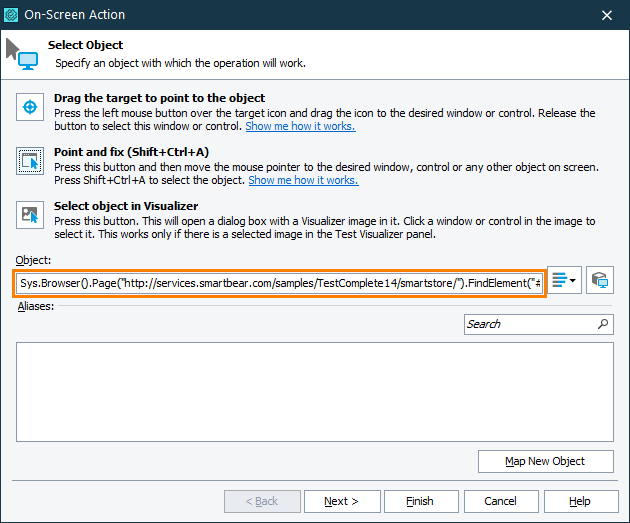Screen dimensions: 630x523
Task: Click inside the Object text field
Action: click(279, 283)
